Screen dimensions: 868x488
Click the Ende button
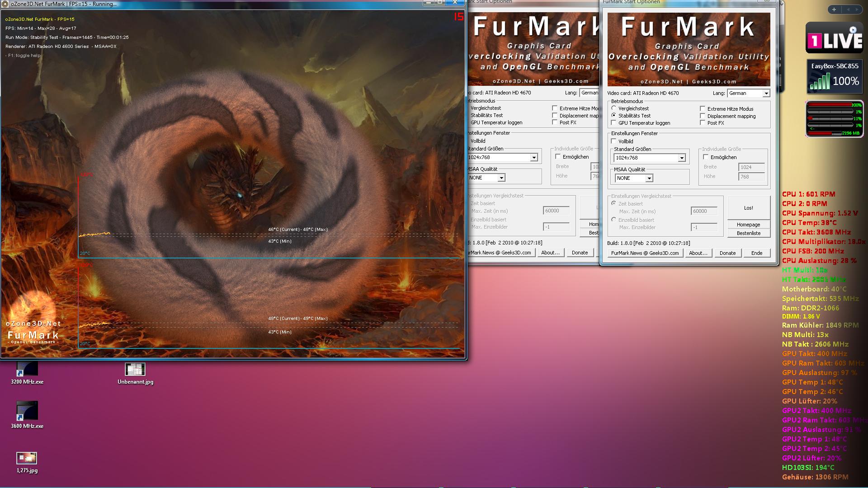point(756,253)
